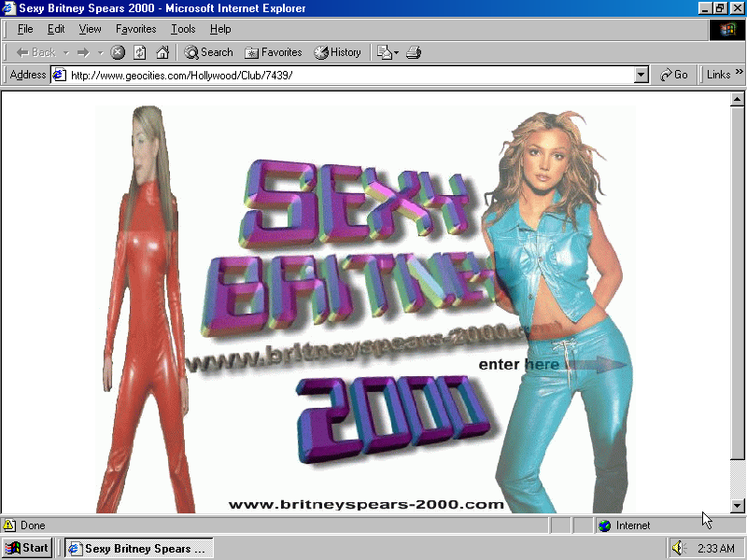This screenshot has height=560, width=747.
Task: Open the Search pane
Action: point(208,52)
